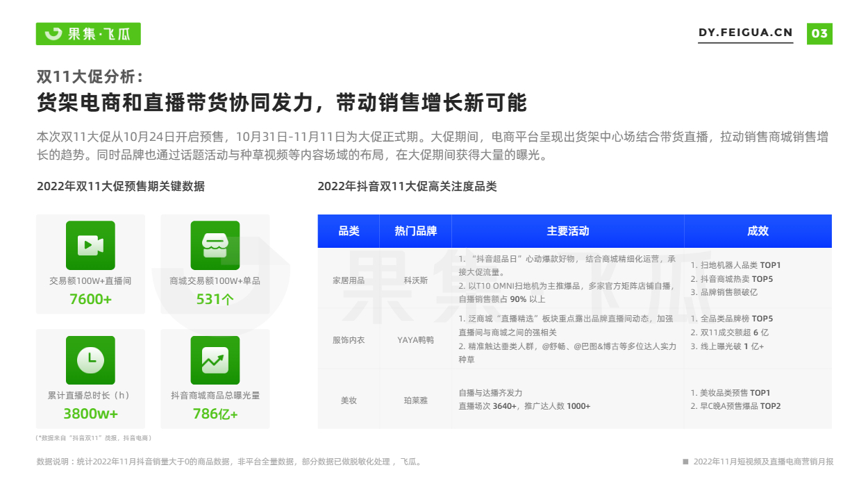Click the green shop storefront icon
The height and width of the screenshot is (488, 868).
click(x=215, y=245)
